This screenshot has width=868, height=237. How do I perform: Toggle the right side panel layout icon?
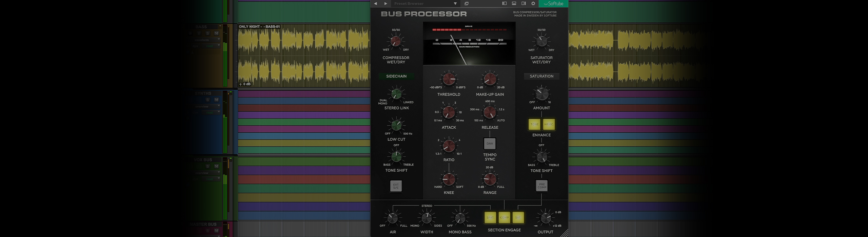tap(524, 3)
